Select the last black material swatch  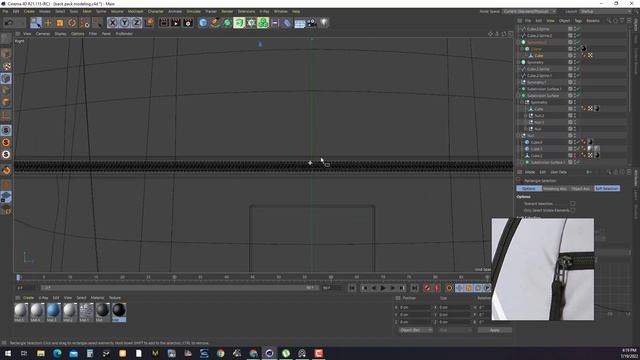119,311
